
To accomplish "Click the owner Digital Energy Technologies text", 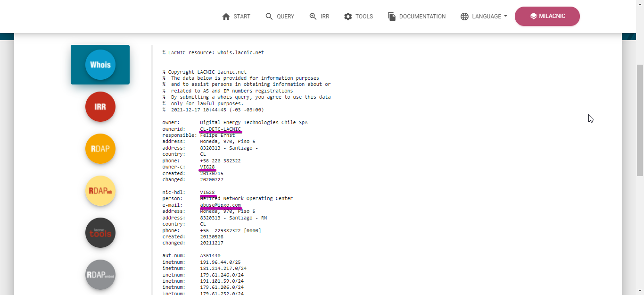I will tap(254, 123).
